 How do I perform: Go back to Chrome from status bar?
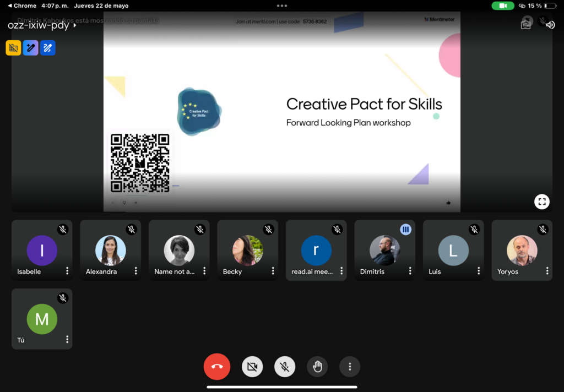point(22,6)
